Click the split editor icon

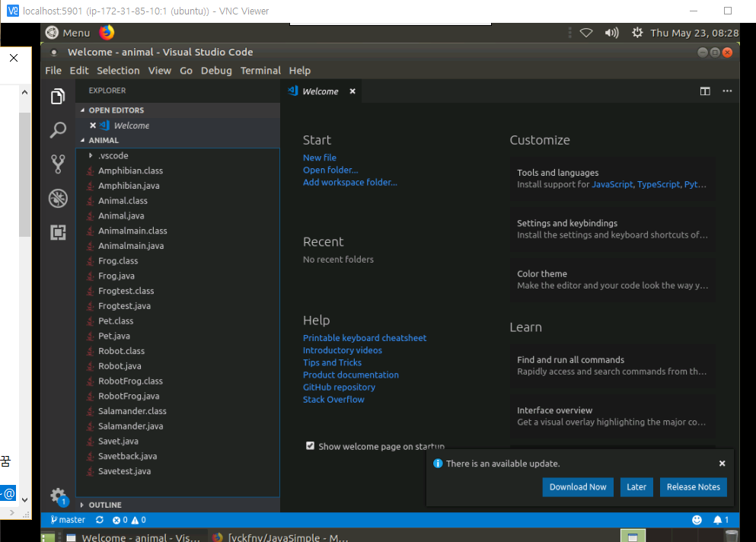pos(705,91)
